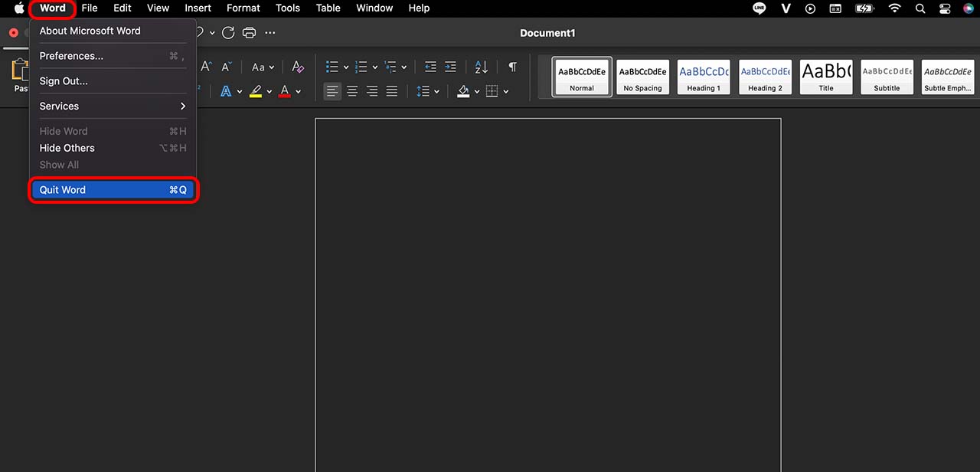980x472 pixels.
Task: Apply the shading paint bucket color
Action: [463, 91]
